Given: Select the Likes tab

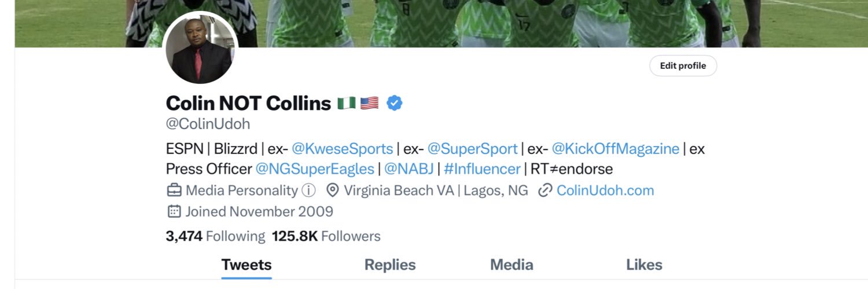Looking at the screenshot, I should pos(644,265).
